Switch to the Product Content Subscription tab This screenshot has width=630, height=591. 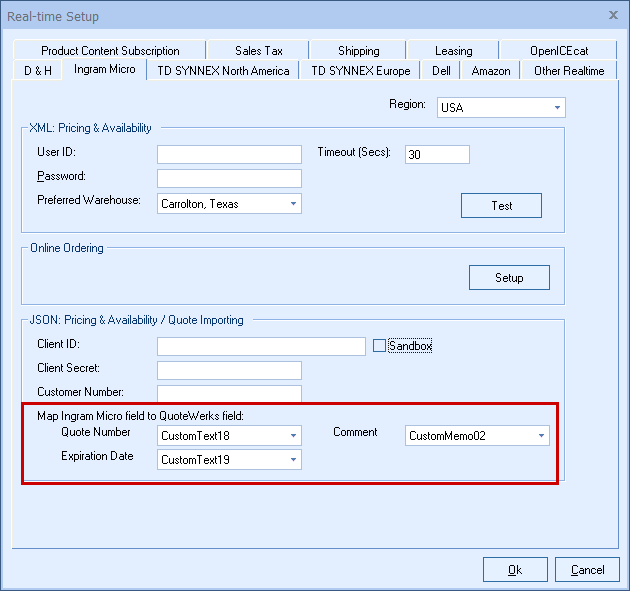pos(110,51)
